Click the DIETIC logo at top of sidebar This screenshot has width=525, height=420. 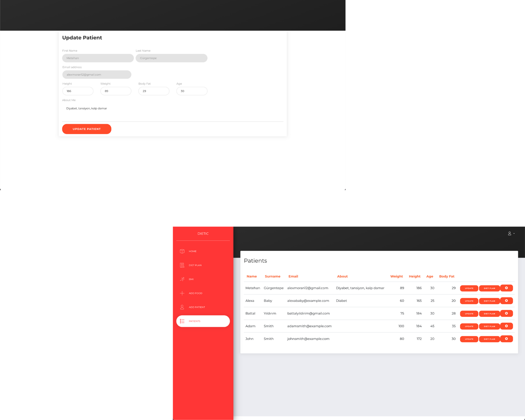(203, 233)
